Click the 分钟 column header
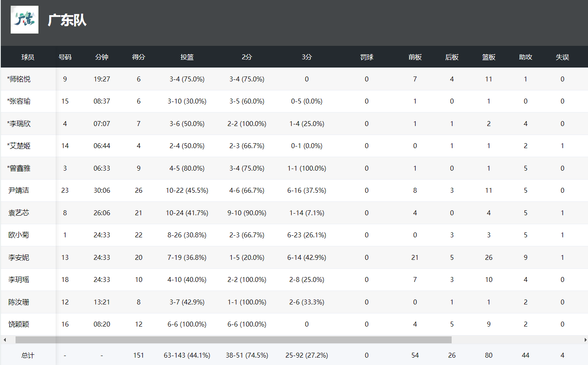Viewport: 588px width, 365px height. (x=102, y=57)
